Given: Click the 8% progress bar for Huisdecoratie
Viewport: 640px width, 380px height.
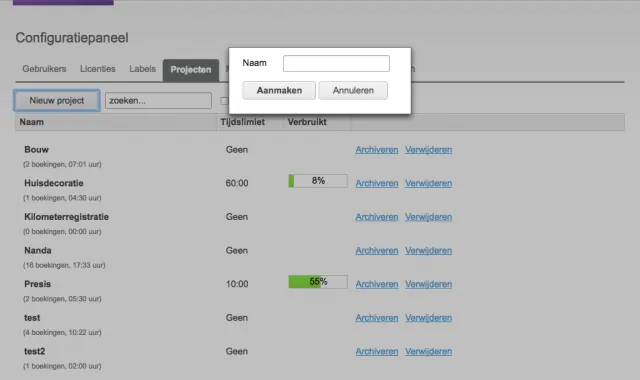Looking at the screenshot, I should tap(318, 181).
